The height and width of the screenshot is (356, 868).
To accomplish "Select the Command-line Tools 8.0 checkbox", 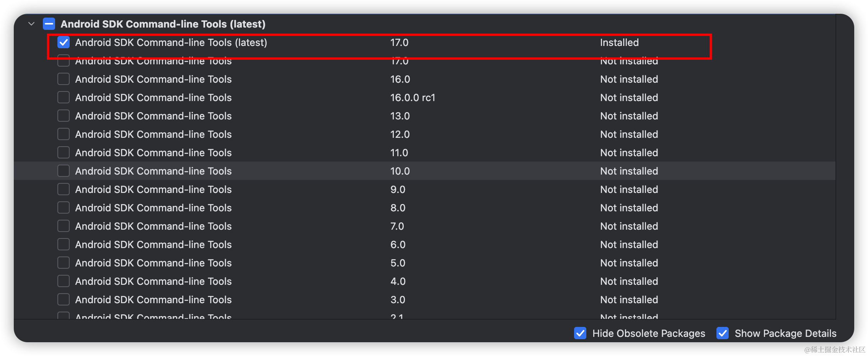I will click(x=64, y=208).
